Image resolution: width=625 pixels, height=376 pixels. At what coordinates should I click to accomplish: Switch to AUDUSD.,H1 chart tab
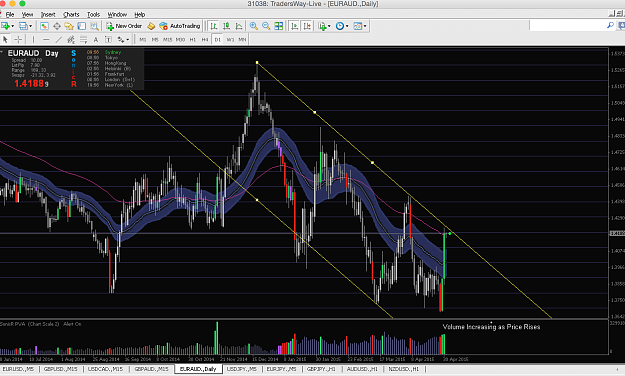[x=362, y=369]
